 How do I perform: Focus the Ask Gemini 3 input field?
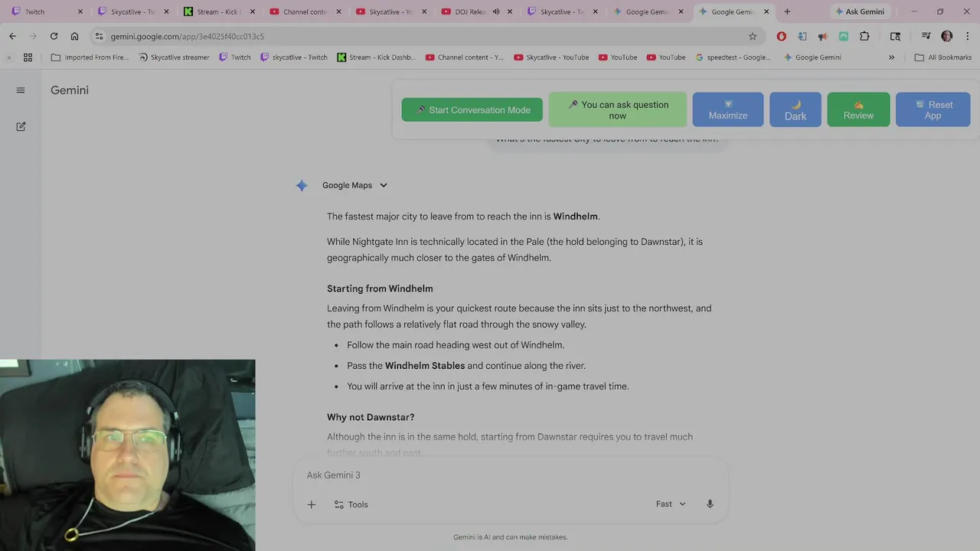(x=511, y=475)
